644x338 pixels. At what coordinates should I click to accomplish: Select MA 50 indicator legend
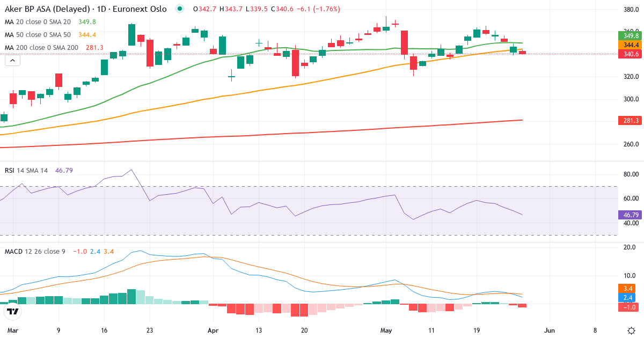50,35
